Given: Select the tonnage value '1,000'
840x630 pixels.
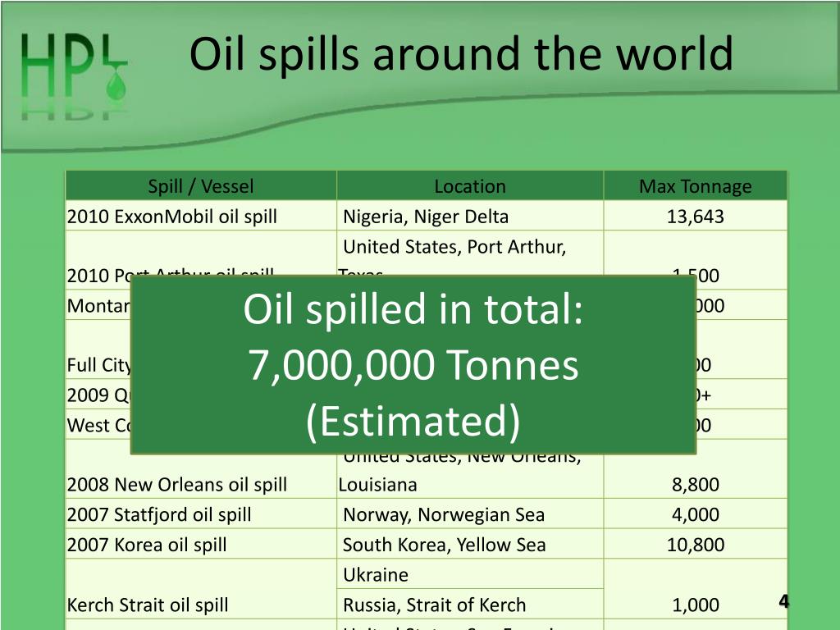Looking at the screenshot, I should pos(696,605).
